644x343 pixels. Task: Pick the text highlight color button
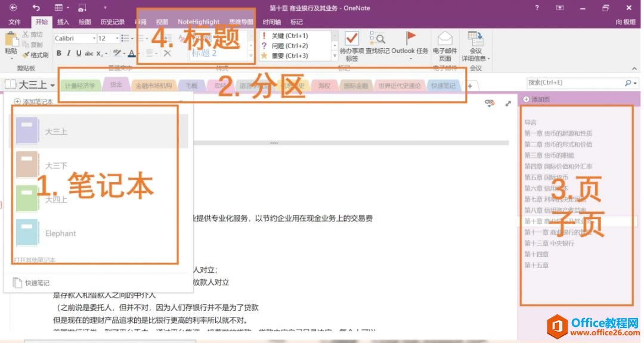click(x=117, y=53)
